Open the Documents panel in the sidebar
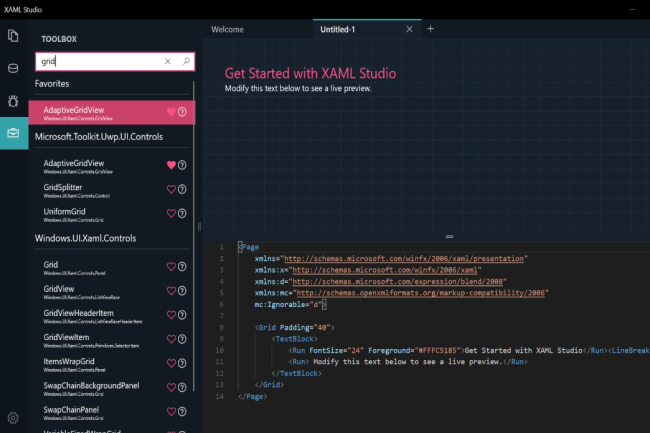The height and width of the screenshot is (433, 650). point(14,36)
